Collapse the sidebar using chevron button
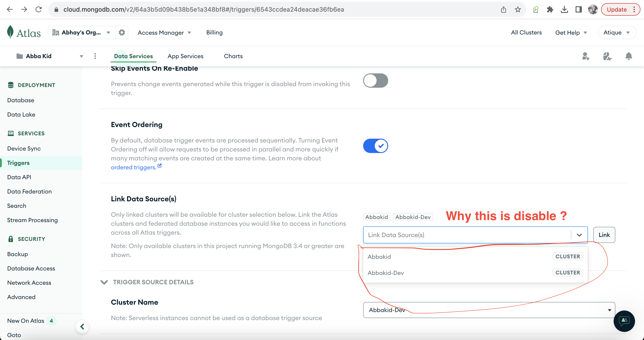This screenshot has width=644, height=340. 82,327
